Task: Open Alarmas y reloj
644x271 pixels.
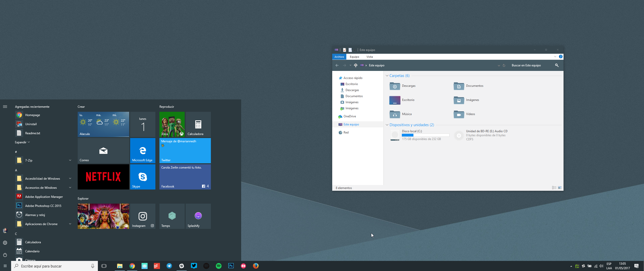Action: (44, 215)
